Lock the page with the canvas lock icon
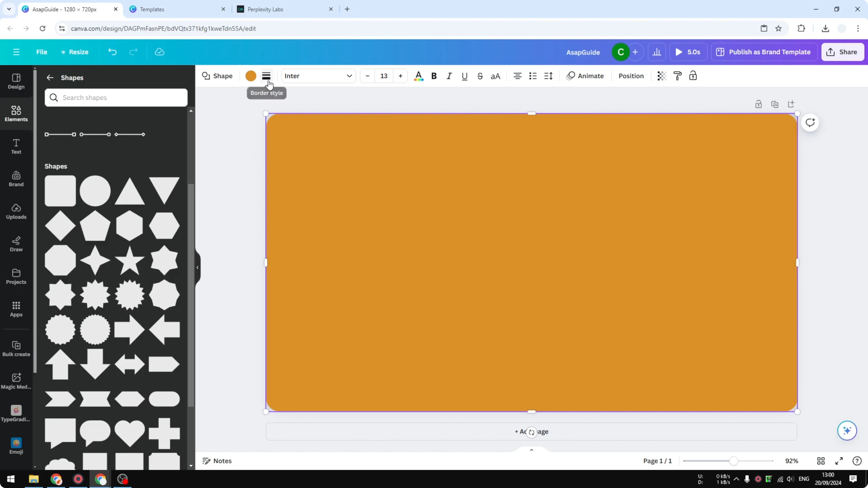This screenshot has height=488, width=868. coord(758,104)
